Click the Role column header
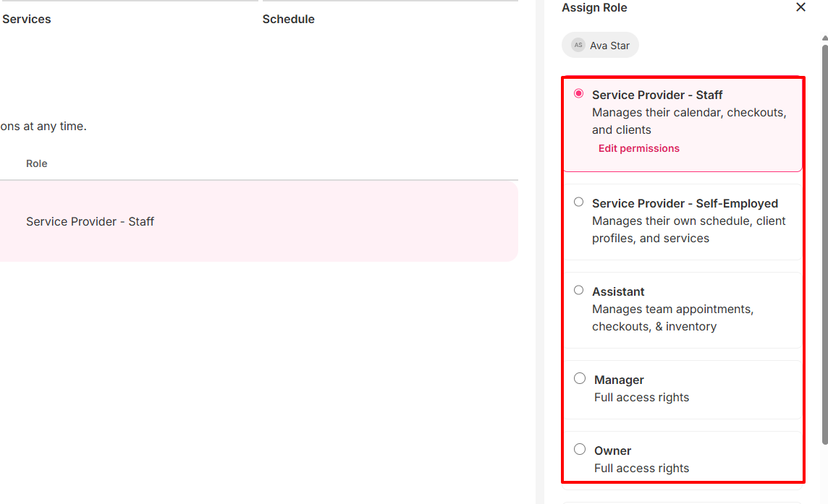This screenshot has height=504, width=828. 37,163
